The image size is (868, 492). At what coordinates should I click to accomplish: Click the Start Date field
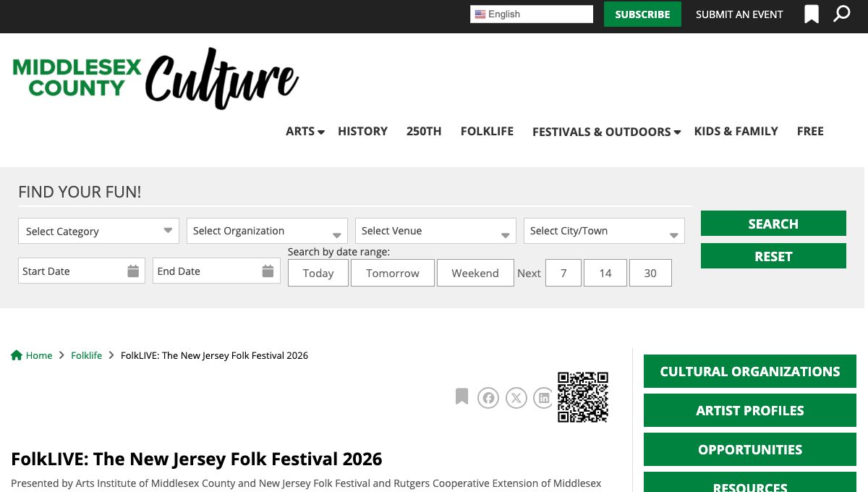(82, 271)
